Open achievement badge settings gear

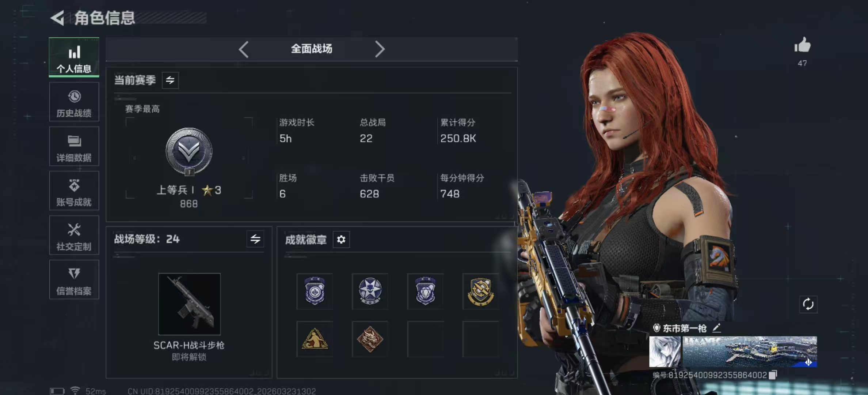point(341,240)
